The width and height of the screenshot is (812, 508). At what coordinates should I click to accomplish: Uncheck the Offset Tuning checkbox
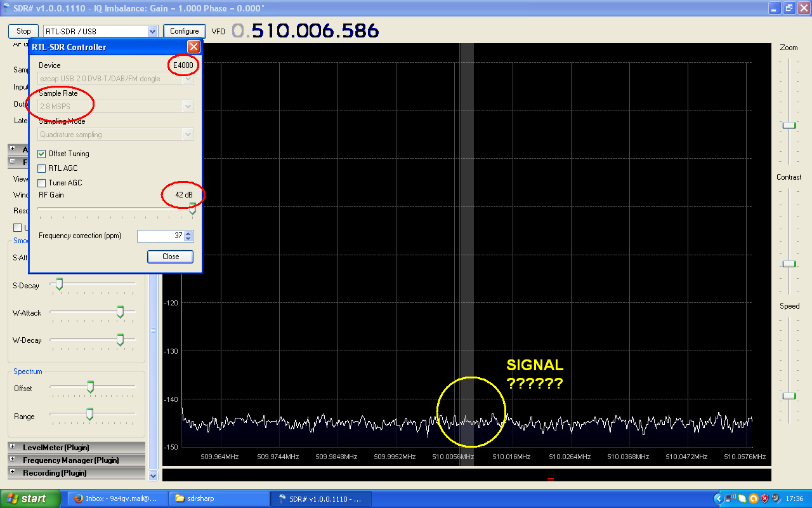pos(42,154)
